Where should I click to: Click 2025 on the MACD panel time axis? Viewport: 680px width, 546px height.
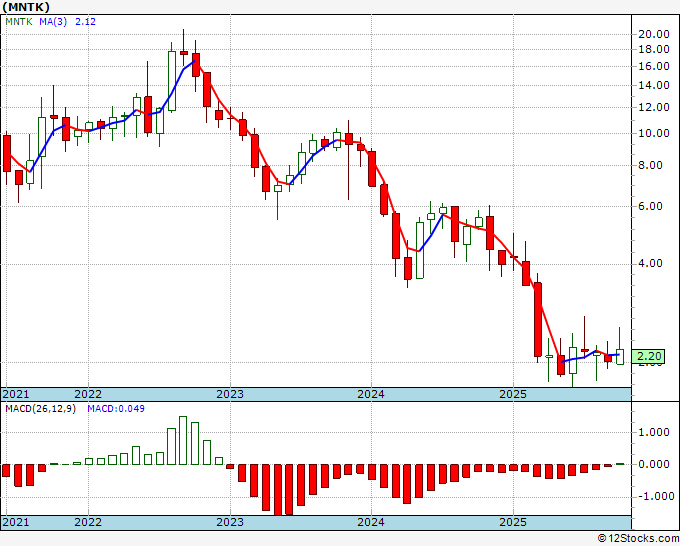coord(513,522)
